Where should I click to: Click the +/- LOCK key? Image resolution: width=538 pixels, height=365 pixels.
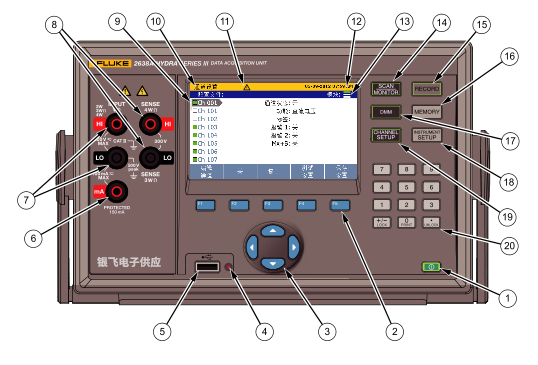(382, 223)
